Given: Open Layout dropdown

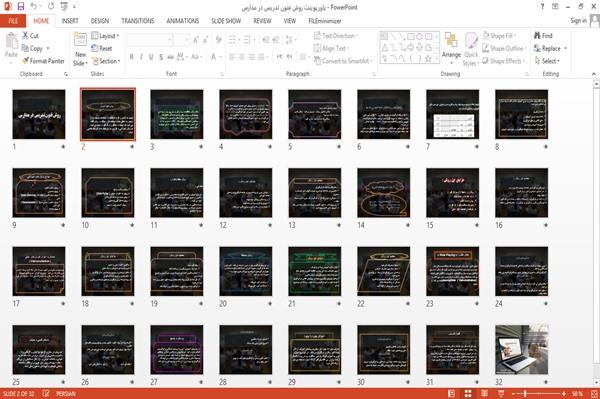Looking at the screenshot, I should click(x=105, y=36).
